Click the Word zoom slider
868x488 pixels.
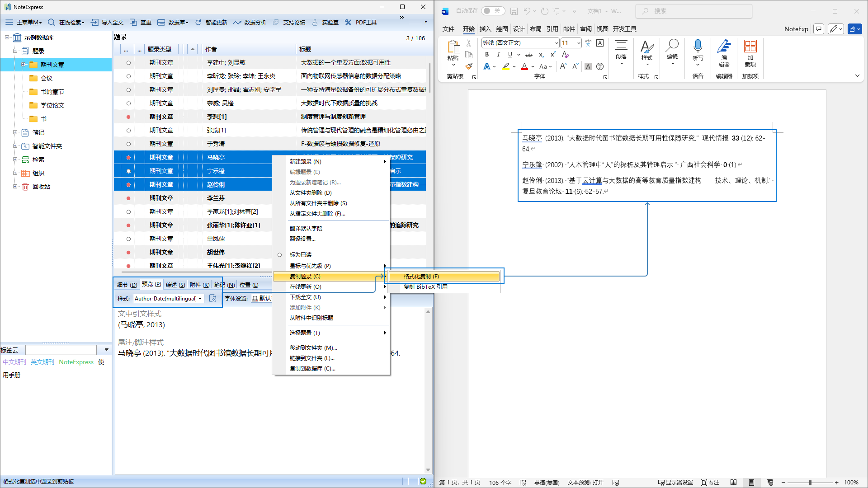point(810,483)
